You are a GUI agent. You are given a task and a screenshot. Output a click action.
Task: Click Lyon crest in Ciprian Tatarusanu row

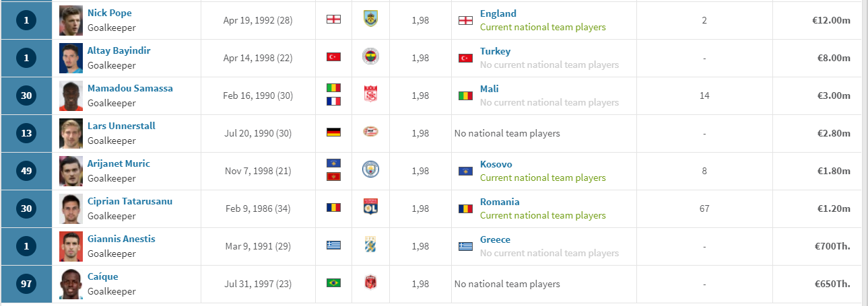coord(370,208)
